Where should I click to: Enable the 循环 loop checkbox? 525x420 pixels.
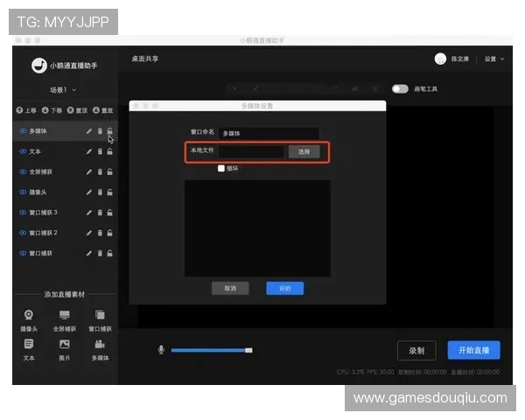[x=221, y=168]
